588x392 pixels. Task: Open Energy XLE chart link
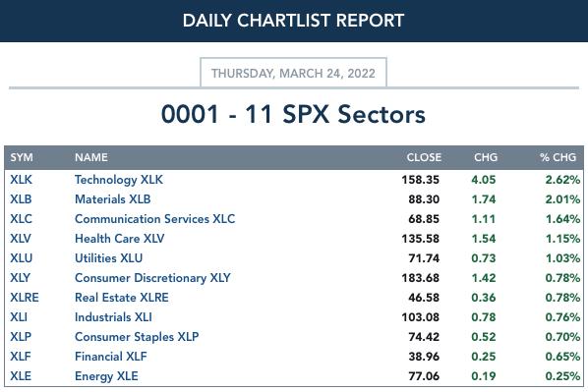tap(106, 376)
